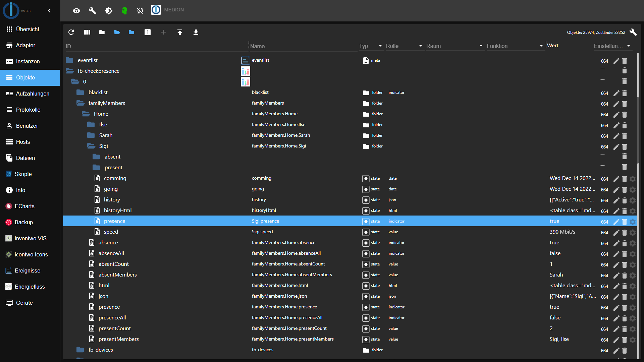The height and width of the screenshot is (362, 644).
Task: Open Protokolle in the sidebar
Action: [x=30, y=110]
